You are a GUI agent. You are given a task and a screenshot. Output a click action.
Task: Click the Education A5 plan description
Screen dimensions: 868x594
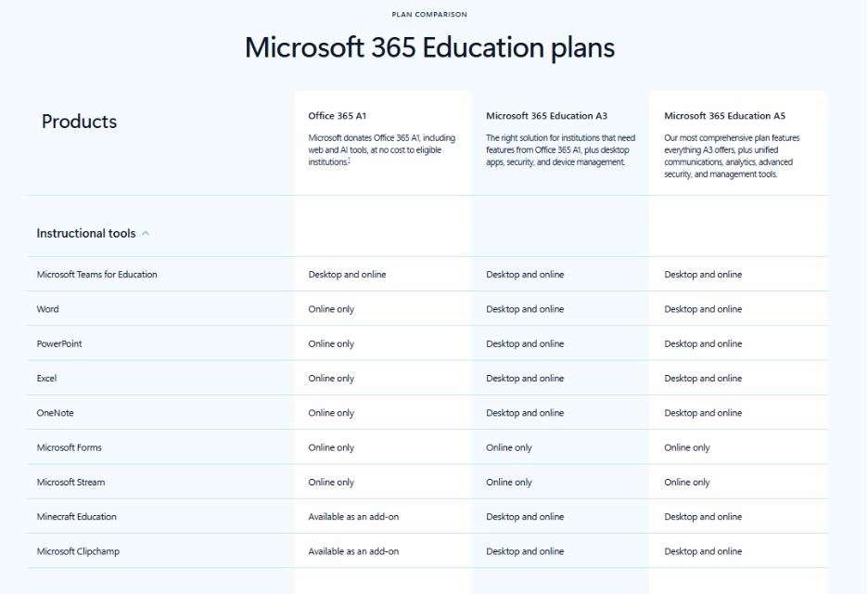[732, 156]
